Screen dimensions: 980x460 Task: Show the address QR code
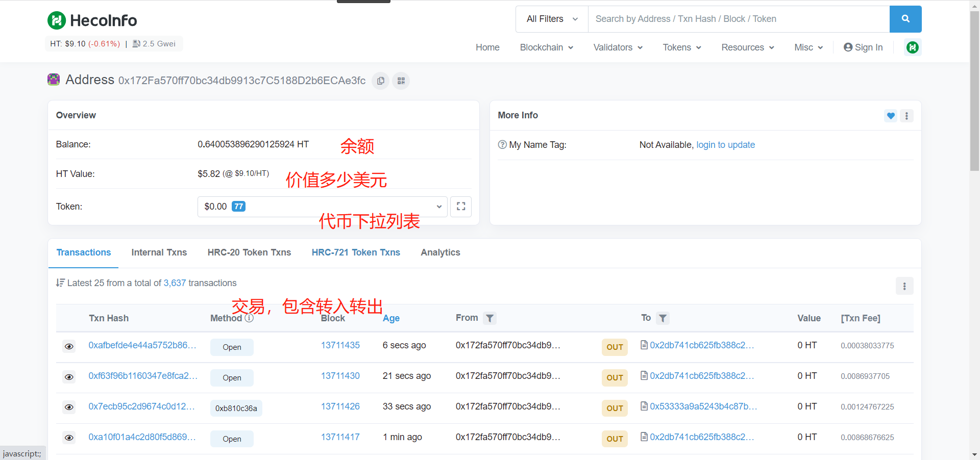[401, 81]
